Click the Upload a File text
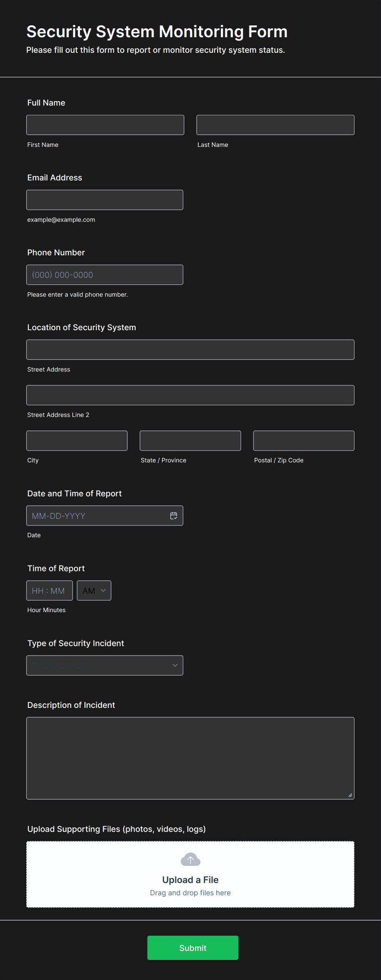 (190, 880)
